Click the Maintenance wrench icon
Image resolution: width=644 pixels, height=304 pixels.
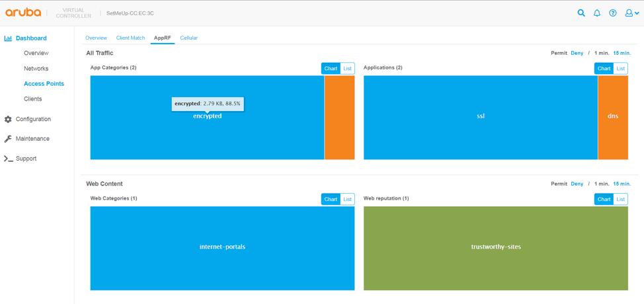(x=8, y=139)
